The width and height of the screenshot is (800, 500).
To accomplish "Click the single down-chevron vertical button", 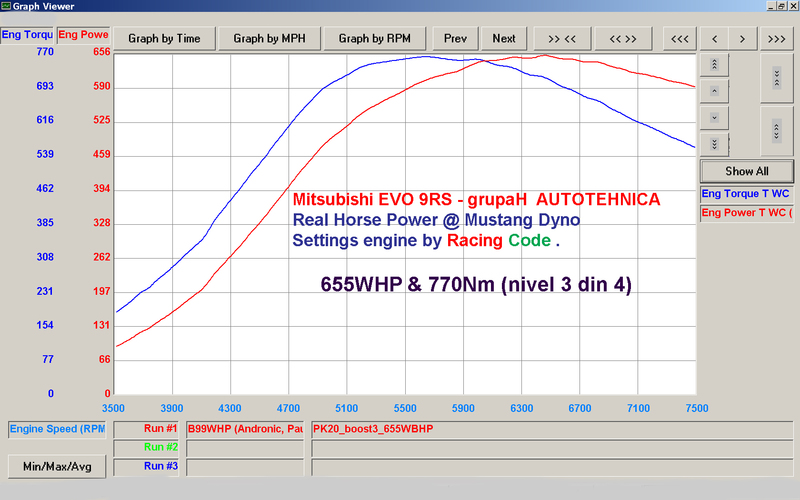I will [x=714, y=118].
